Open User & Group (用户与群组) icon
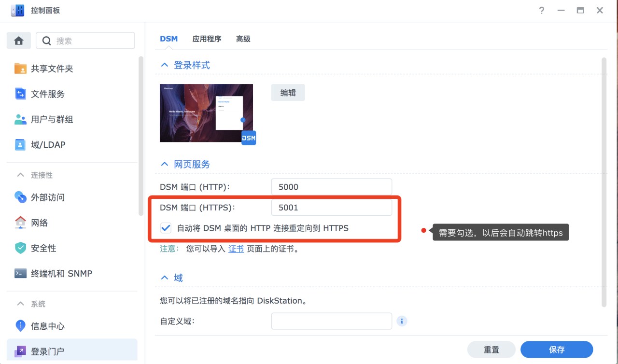The image size is (618, 364). 20,119
